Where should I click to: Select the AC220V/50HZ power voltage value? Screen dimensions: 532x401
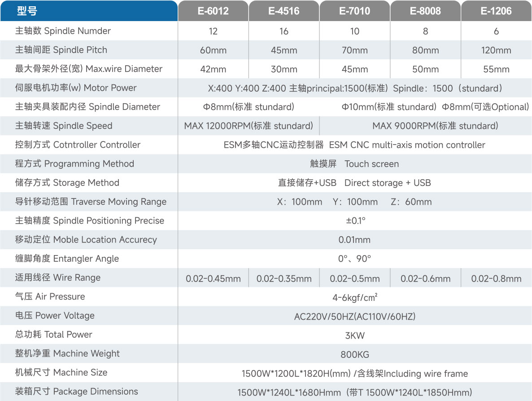point(354,317)
